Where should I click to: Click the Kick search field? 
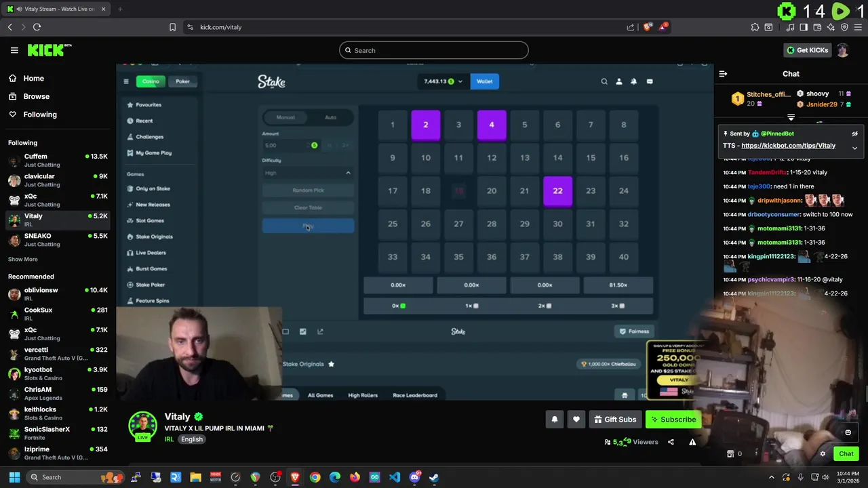click(434, 50)
